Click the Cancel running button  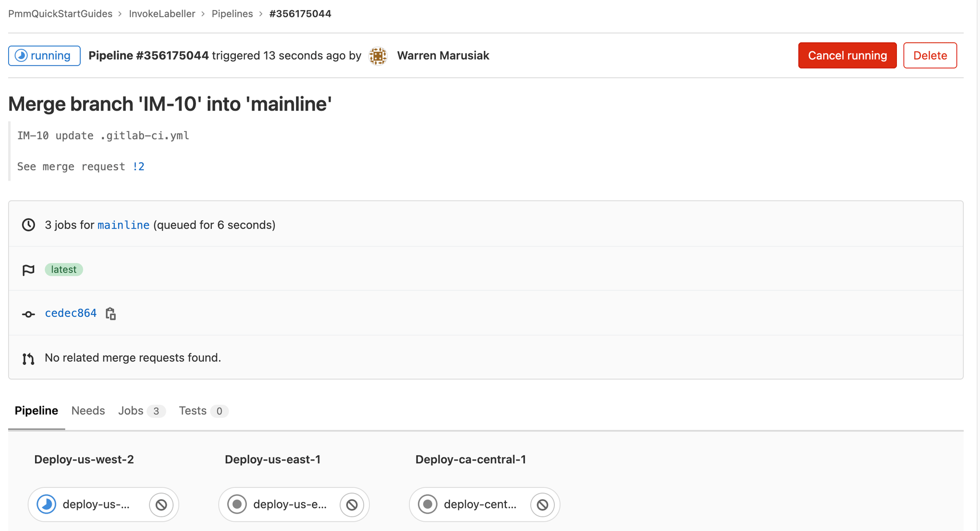pos(846,55)
